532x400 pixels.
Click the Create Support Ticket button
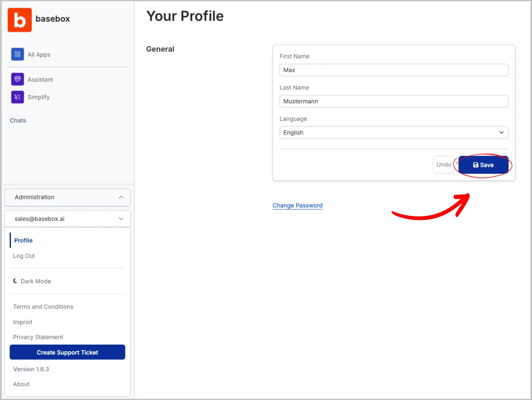pos(67,353)
